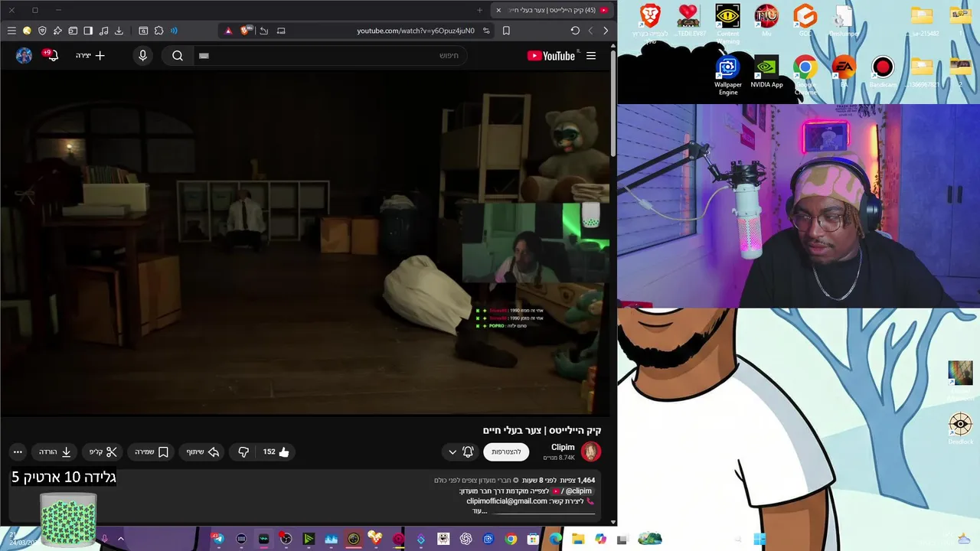Open the Clipim channel avatar
Viewport: 980px width, 551px height.
[591, 452]
